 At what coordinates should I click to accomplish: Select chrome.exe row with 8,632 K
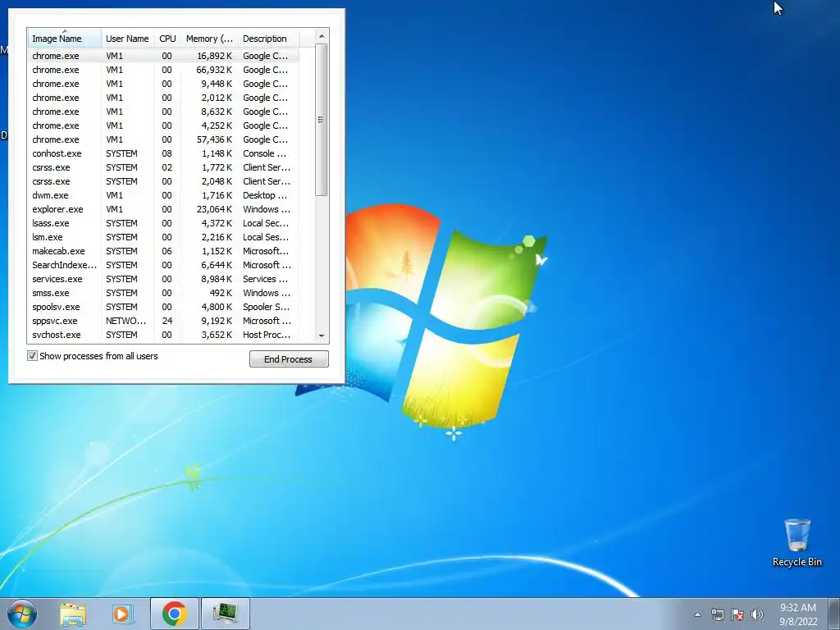tap(163, 112)
